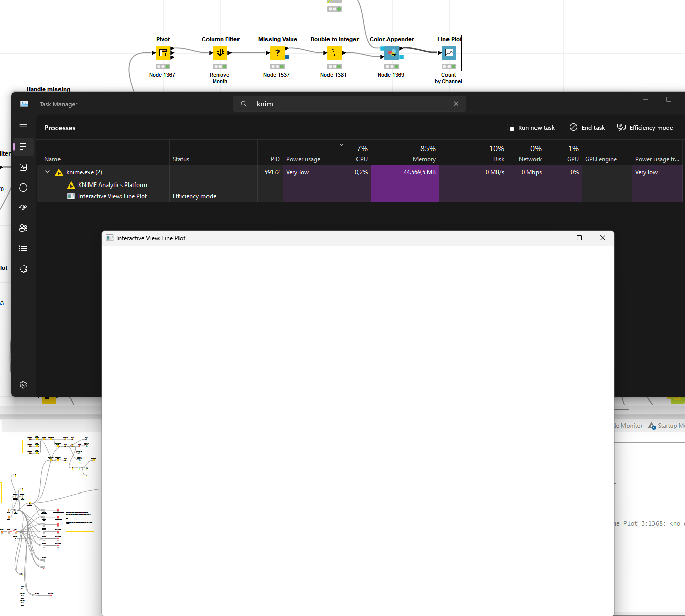The image size is (685, 616).
Task: Click the Run new task button
Action: coord(530,127)
